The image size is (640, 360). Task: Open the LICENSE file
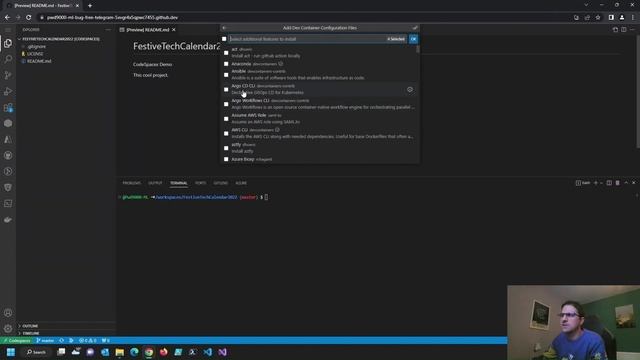(x=35, y=54)
